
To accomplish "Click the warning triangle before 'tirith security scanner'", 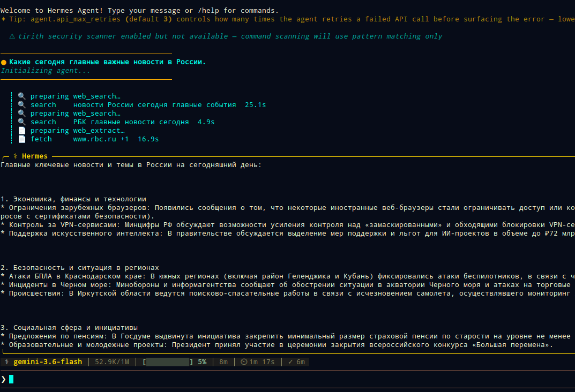I will [12, 36].
